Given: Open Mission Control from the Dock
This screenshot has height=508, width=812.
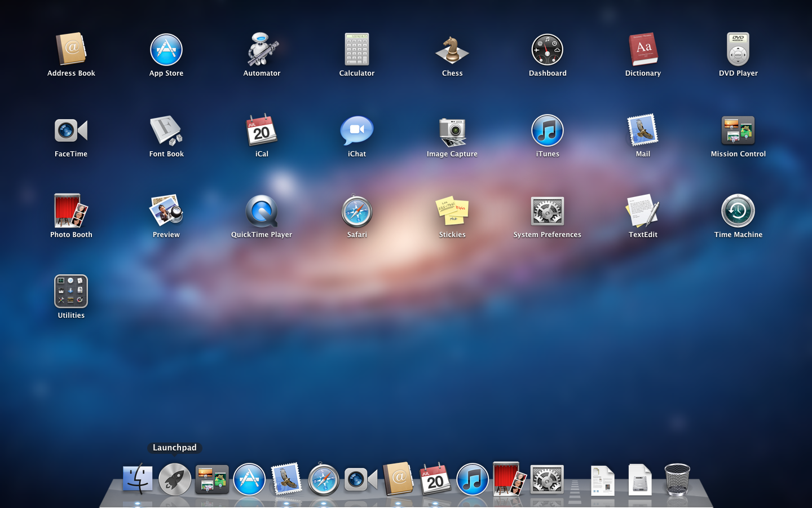Looking at the screenshot, I should pos(212,479).
